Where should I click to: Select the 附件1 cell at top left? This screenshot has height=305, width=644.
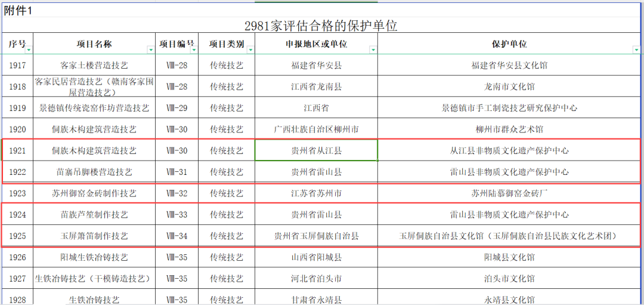[x=18, y=10]
